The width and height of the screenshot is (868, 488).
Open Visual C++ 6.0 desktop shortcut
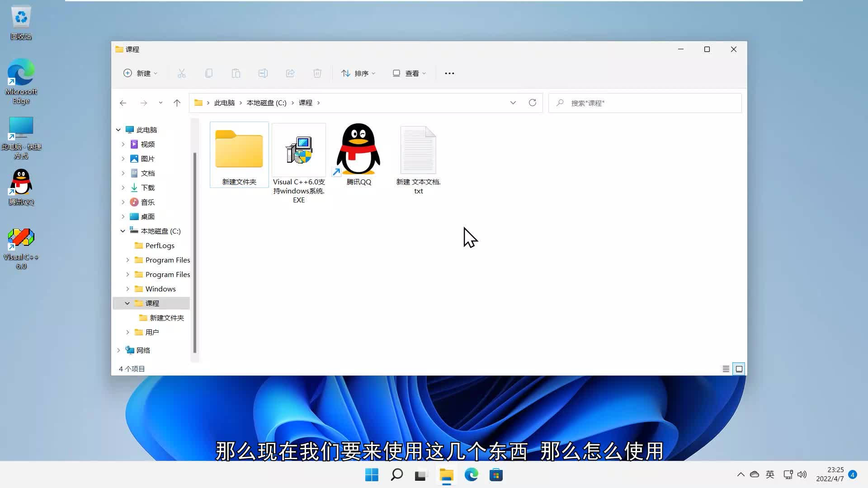pos(21,249)
